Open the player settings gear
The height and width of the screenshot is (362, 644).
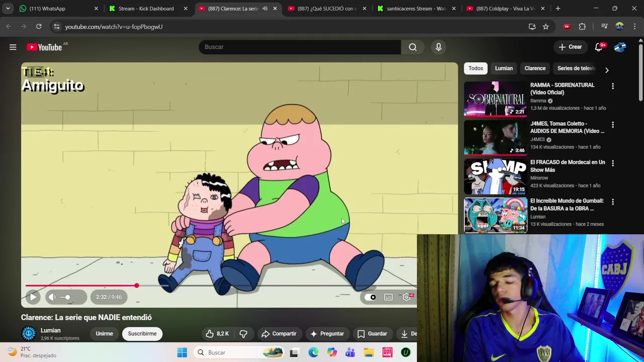[407, 297]
